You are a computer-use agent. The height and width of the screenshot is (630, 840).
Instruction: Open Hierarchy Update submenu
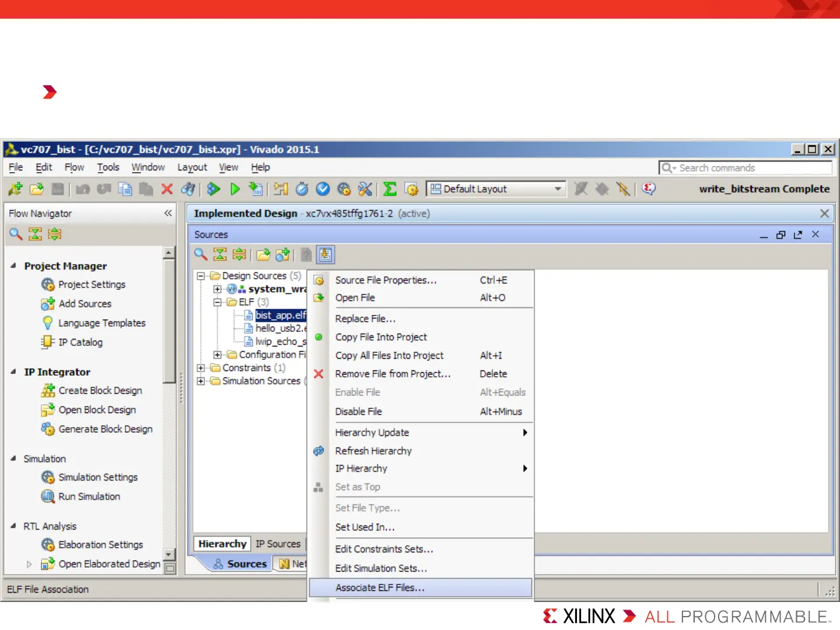click(x=430, y=432)
